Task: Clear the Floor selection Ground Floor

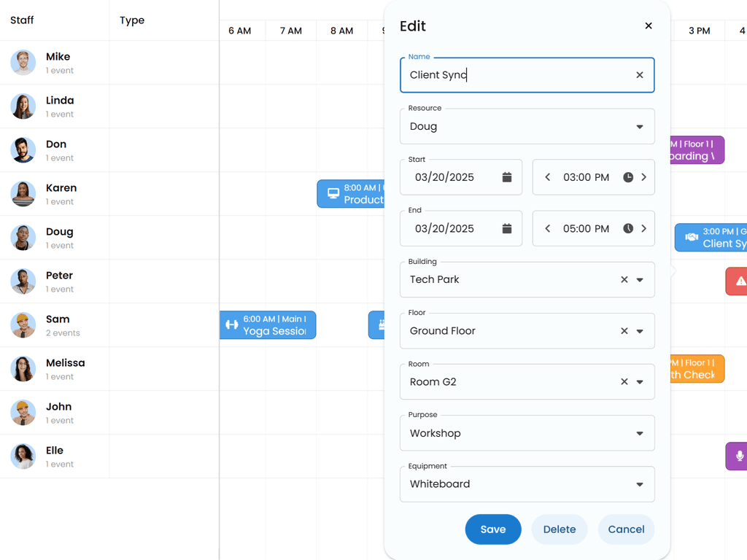Action: tap(624, 330)
